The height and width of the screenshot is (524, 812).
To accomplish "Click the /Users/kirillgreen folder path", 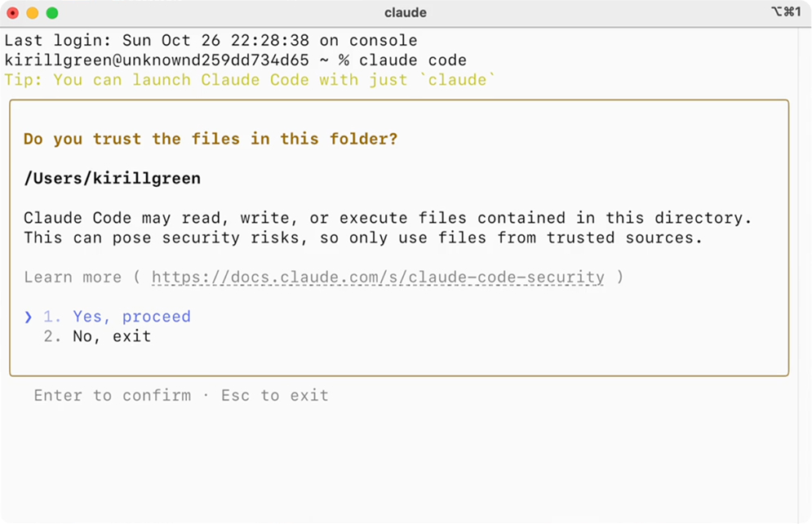I will click(112, 179).
